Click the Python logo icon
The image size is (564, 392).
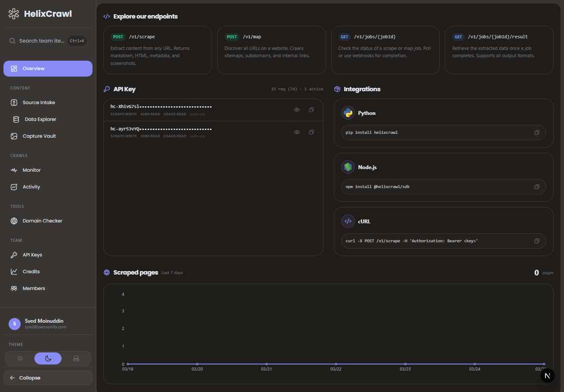coord(348,113)
